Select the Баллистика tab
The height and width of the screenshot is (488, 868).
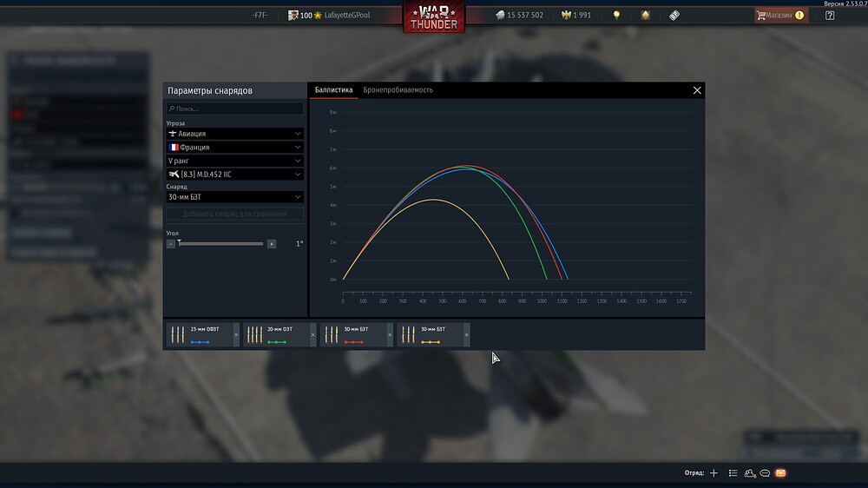333,90
